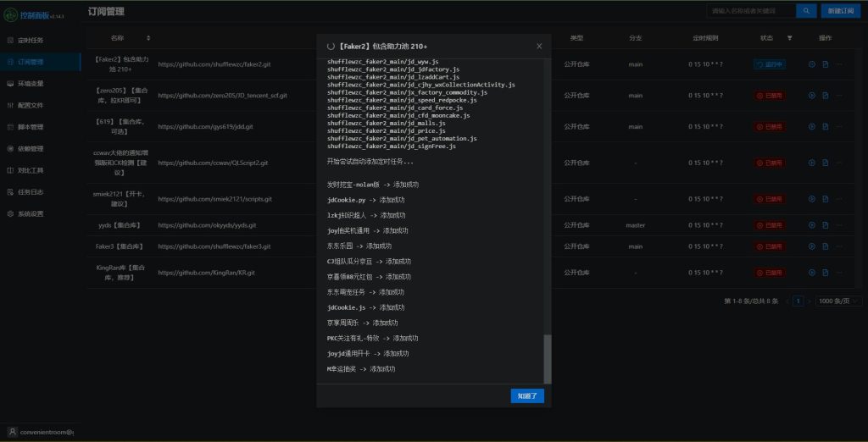View log for KingRan subscription

click(826, 272)
